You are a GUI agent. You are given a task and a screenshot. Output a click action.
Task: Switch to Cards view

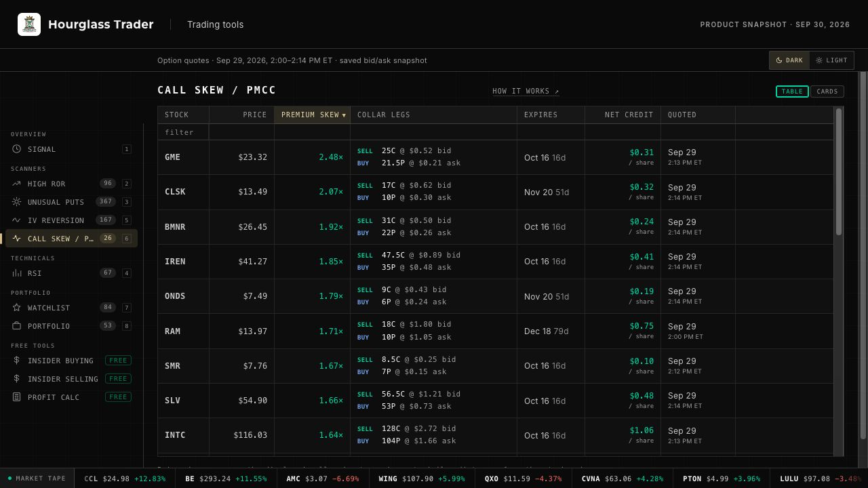(827, 91)
